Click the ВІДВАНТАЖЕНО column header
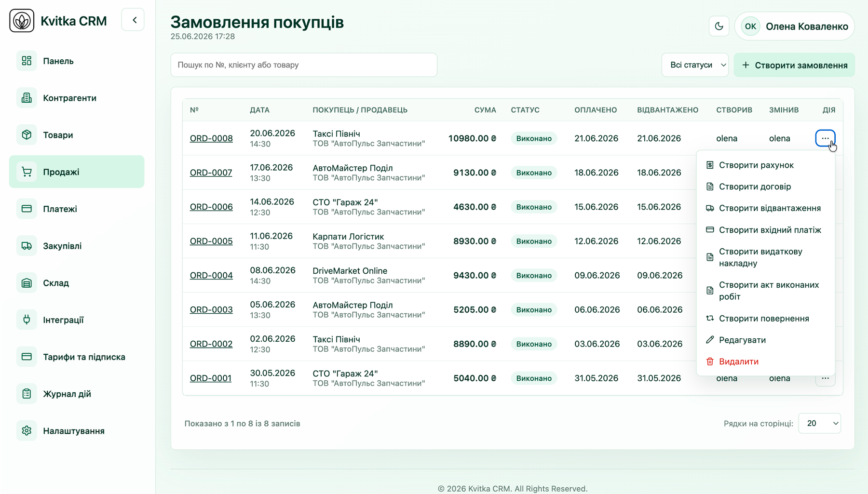This screenshot has width=868, height=494. tap(667, 110)
